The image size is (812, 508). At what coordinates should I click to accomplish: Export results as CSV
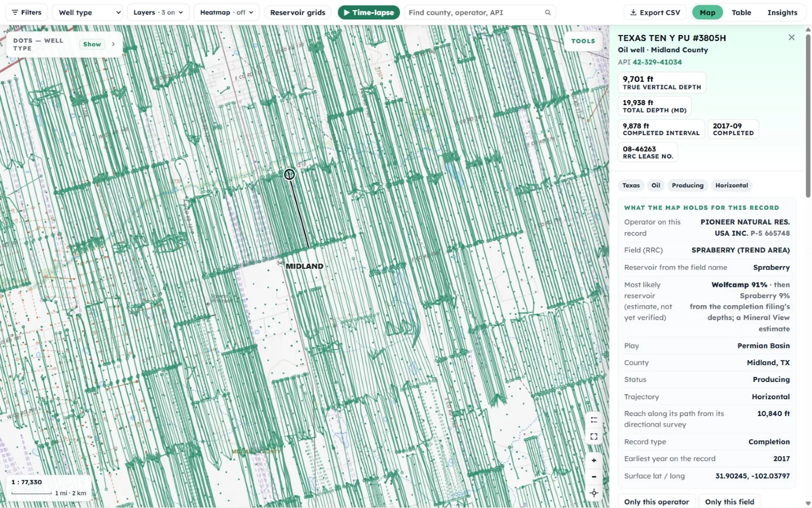coord(655,12)
